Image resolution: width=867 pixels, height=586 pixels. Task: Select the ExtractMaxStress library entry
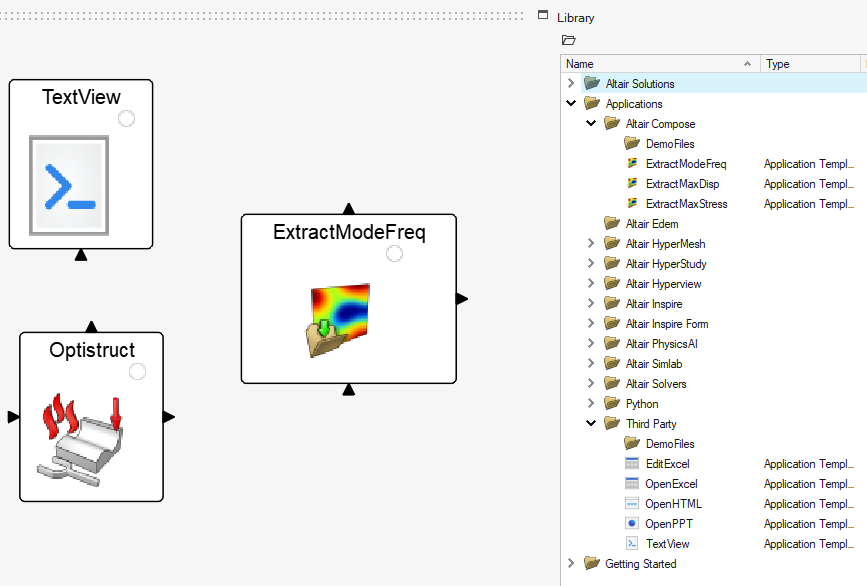pyautogui.click(x=686, y=203)
